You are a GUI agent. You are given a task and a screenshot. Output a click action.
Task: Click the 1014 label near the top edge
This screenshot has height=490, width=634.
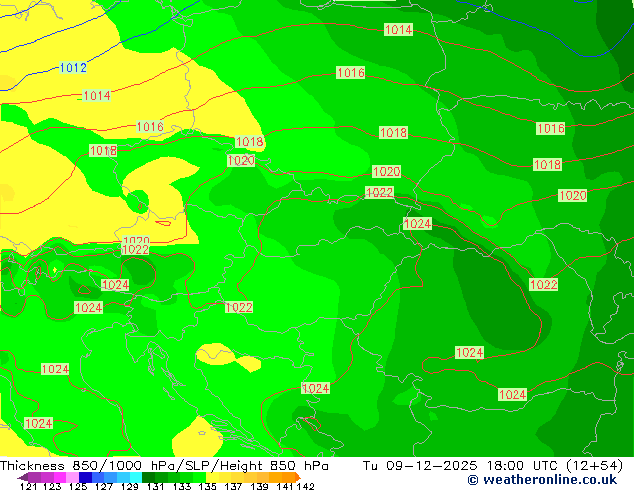398,30
